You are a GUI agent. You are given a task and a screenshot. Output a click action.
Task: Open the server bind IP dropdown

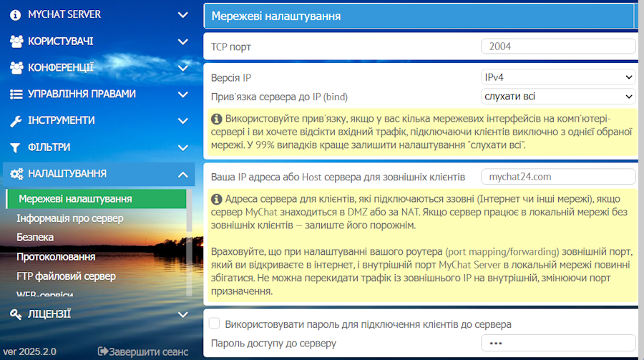click(x=558, y=96)
